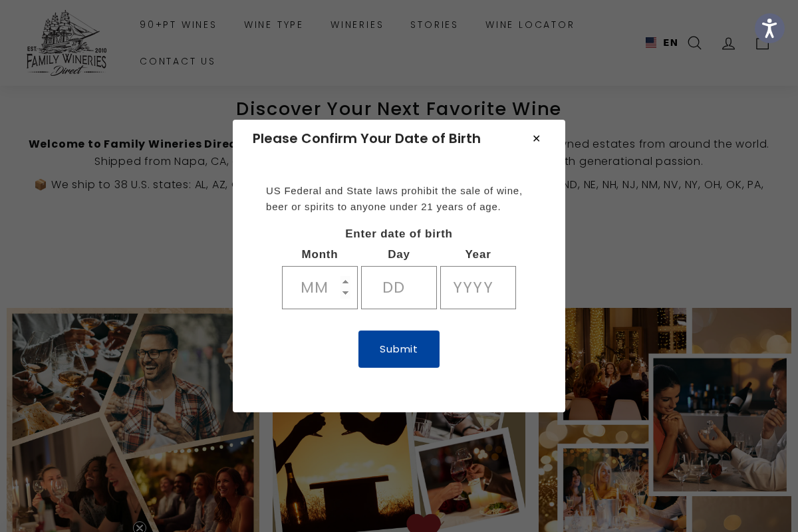The width and height of the screenshot is (798, 532).
Task: Focus the Day DD input field
Action: (399, 287)
